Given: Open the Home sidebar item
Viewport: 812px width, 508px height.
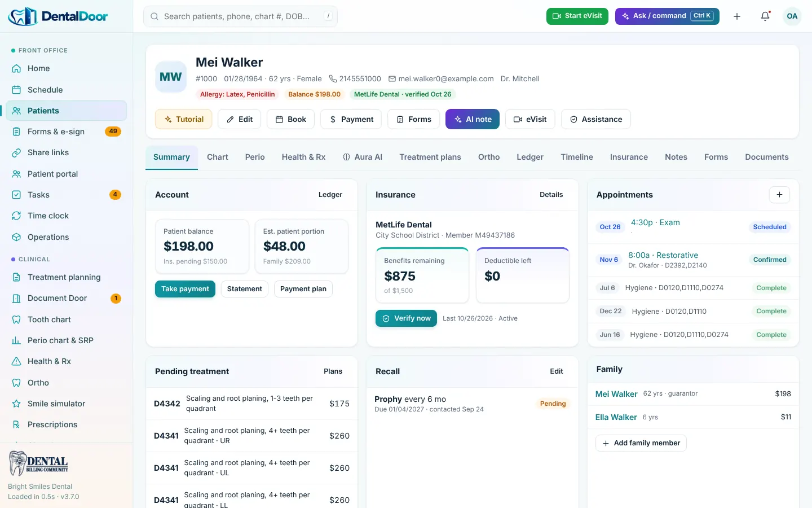Looking at the screenshot, I should tap(66, 68).
